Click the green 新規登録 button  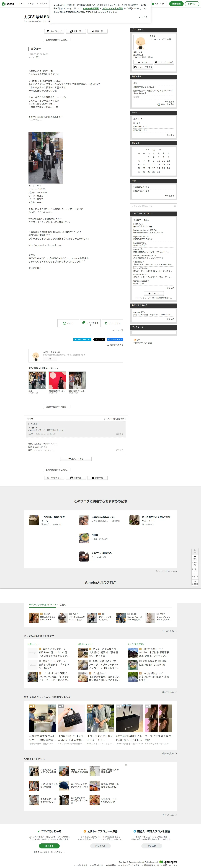[x=176, y=4]
